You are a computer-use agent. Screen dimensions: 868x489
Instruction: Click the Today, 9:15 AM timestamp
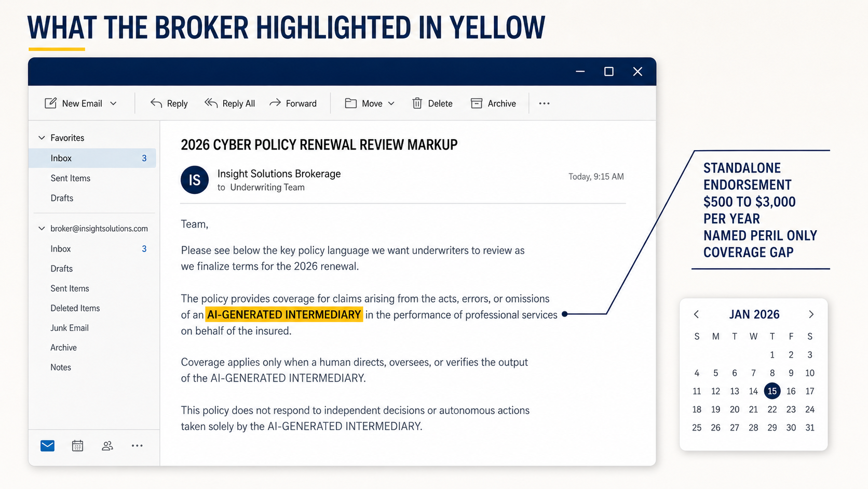[596, 177]
